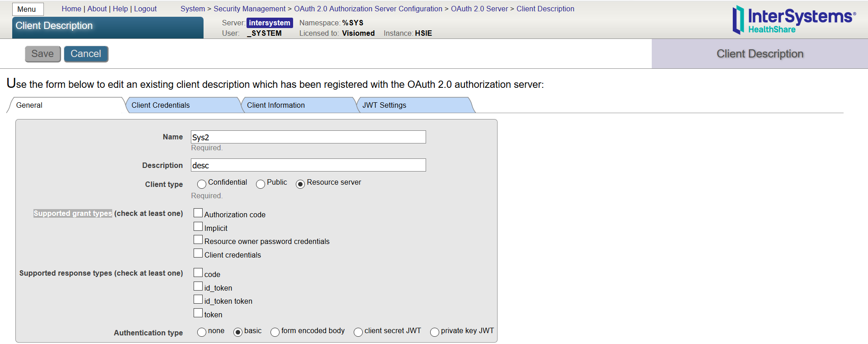Open OAuth 2.0 Server breadcrumb link

(x=479, y=9)
